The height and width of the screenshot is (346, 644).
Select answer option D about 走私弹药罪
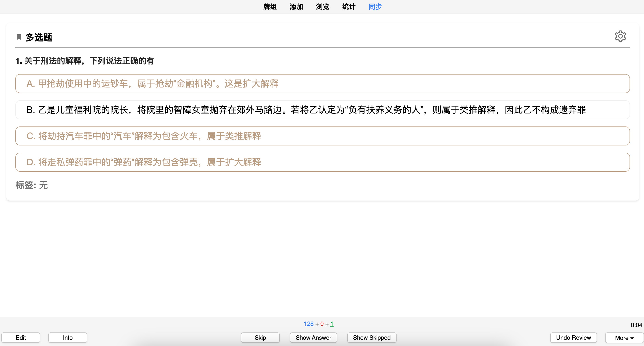click(322, 162)
